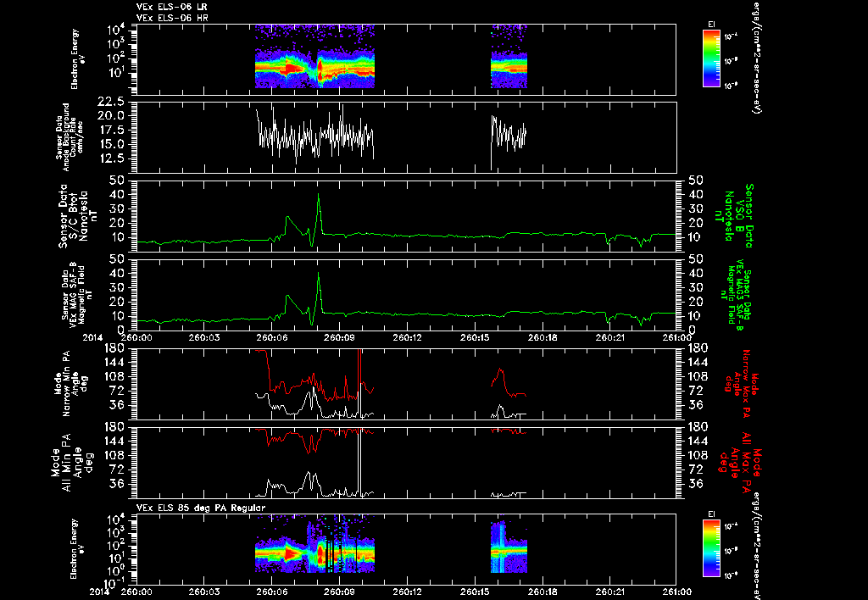Click the color bar beside the top spectrogram
868x600 pixels.
[711, 58]
